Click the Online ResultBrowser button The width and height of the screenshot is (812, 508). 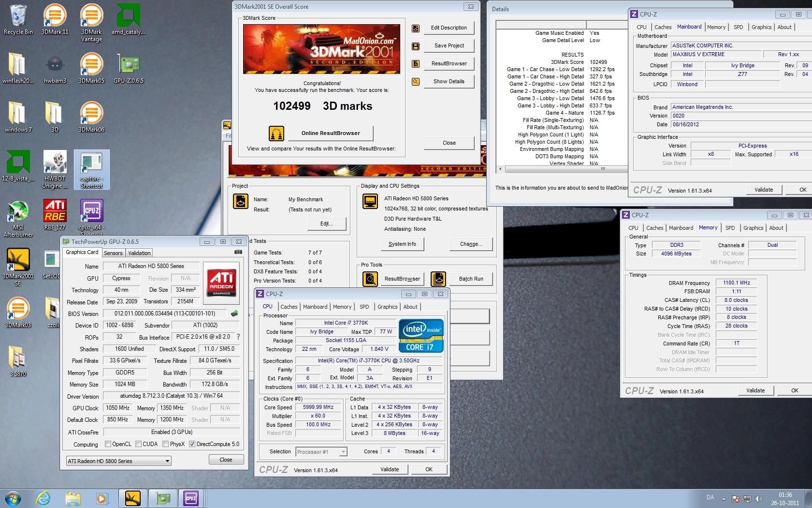[x=331, y=133]
